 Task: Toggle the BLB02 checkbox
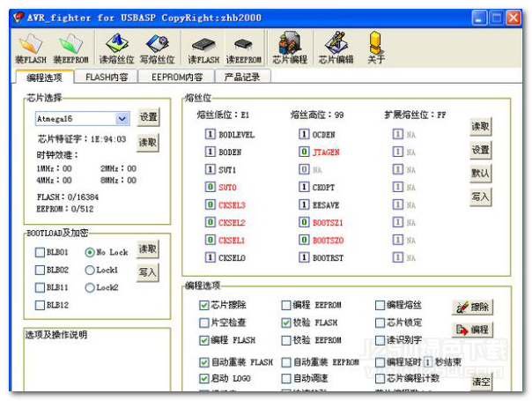pyautogui.click(x=40, y=270)
